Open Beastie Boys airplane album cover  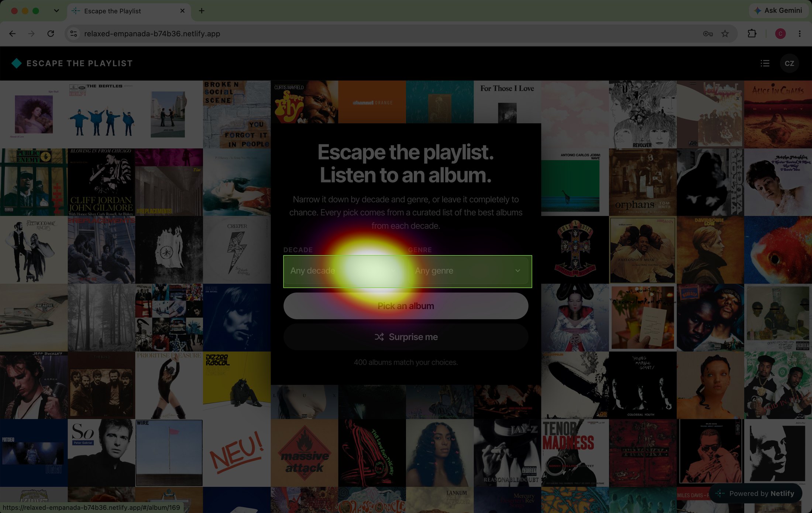point(34,318)
